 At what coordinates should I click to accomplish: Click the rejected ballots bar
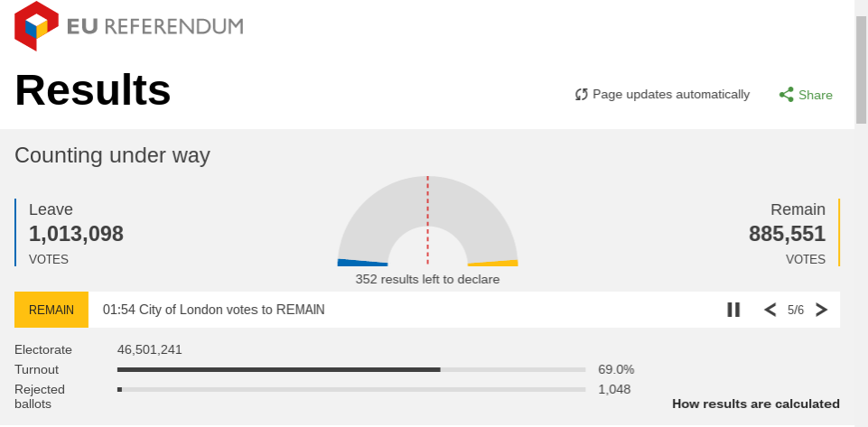point(351,389)
